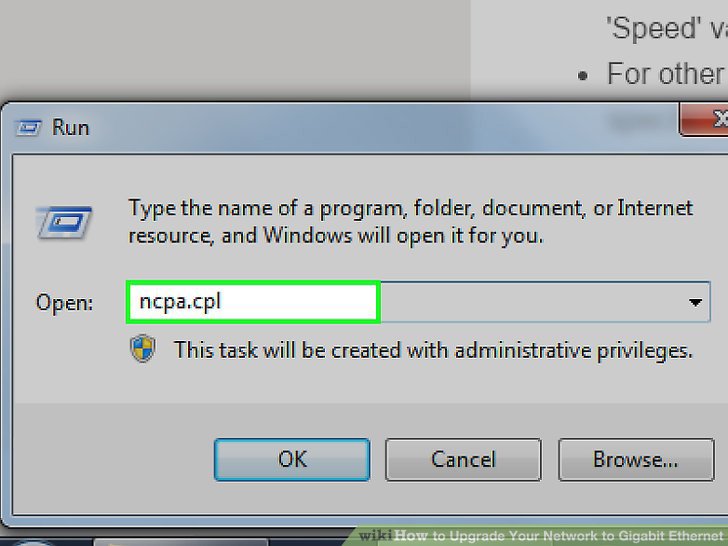
Task: Click the Run icon in title bar
Action: pos(31,128)
